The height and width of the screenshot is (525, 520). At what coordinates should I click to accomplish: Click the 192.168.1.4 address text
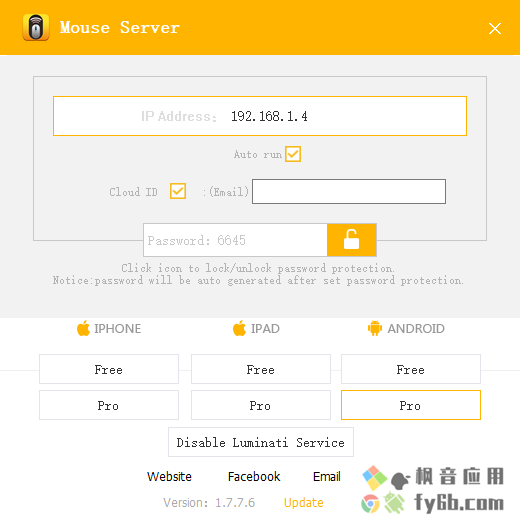(269, 116)
